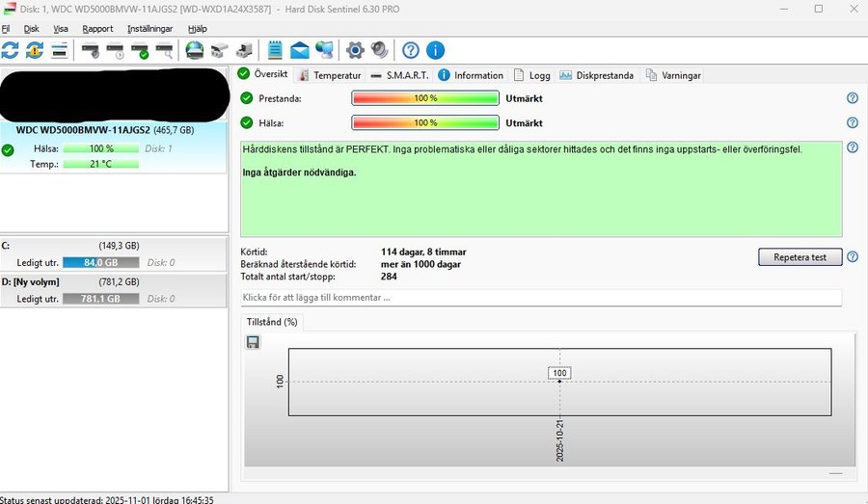The height and width of the screenshot is (504, 868).
Task: Click the blue info about icon
Action: 436,50
